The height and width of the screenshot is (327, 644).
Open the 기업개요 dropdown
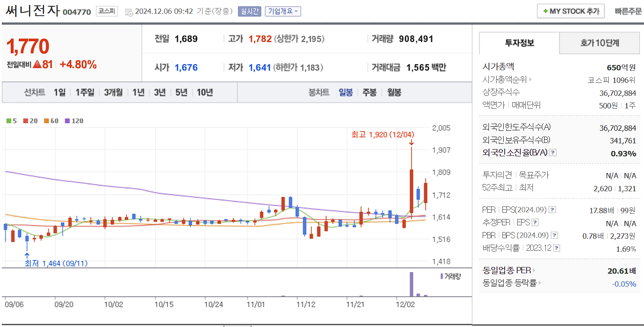pos(282,11)
